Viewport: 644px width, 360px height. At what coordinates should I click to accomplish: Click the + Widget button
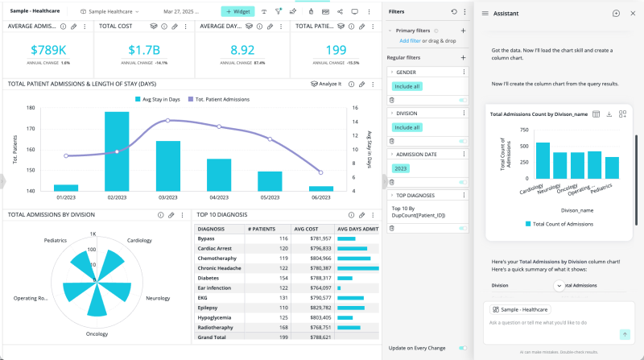point(237,11)
